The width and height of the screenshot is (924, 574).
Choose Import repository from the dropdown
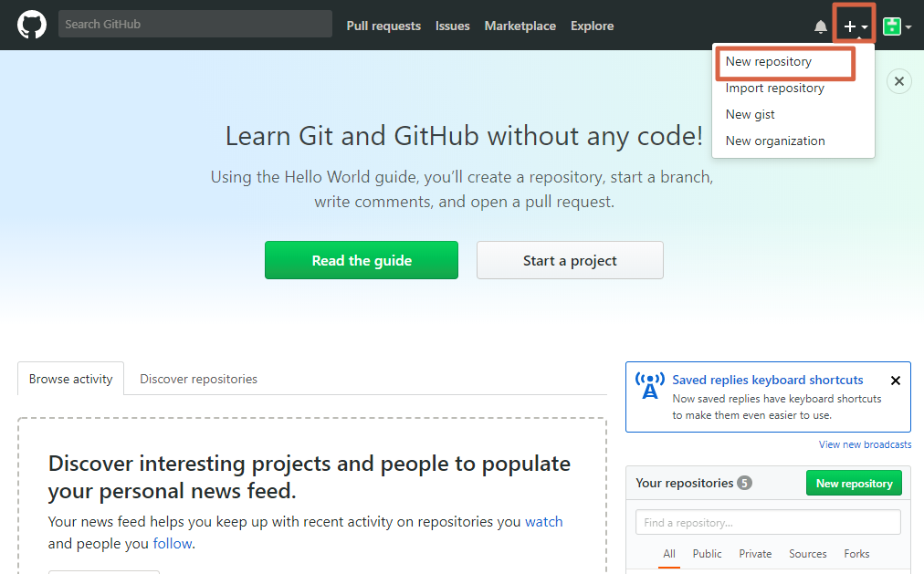coord(775,89)
